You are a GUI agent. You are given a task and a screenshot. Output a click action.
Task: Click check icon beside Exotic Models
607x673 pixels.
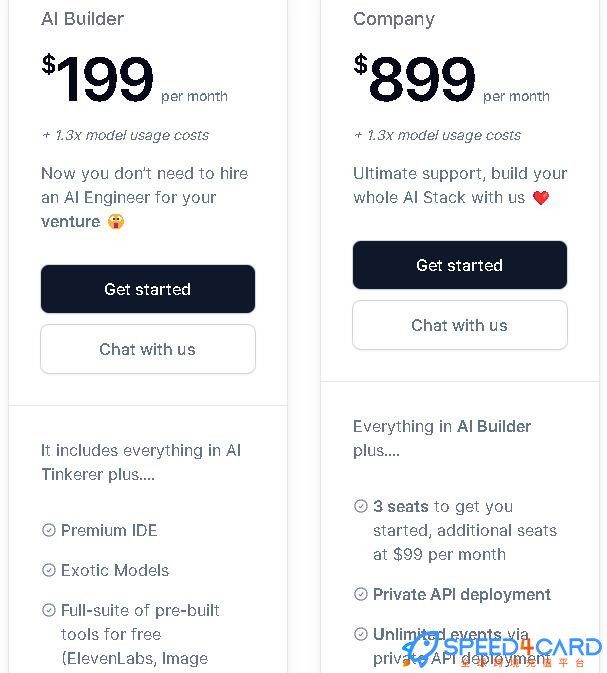49,570
